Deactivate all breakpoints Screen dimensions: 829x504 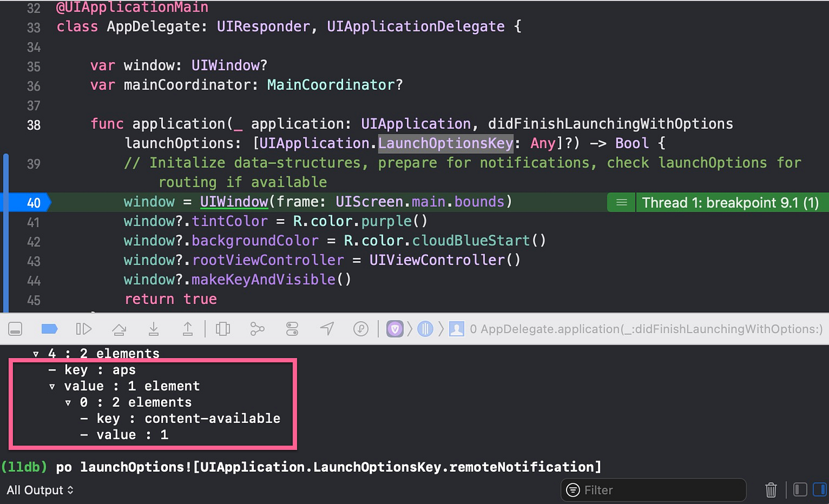click(x=49, y=328)
